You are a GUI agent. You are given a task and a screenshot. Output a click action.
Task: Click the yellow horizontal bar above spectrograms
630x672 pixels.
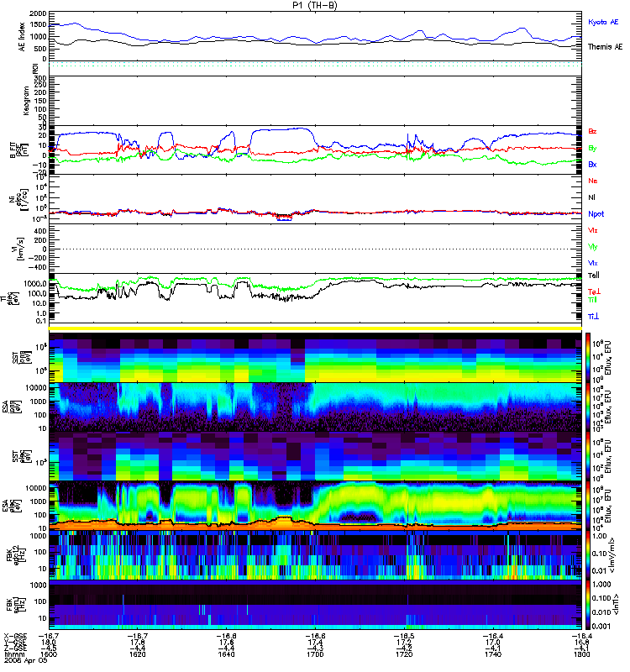[316, 328]
